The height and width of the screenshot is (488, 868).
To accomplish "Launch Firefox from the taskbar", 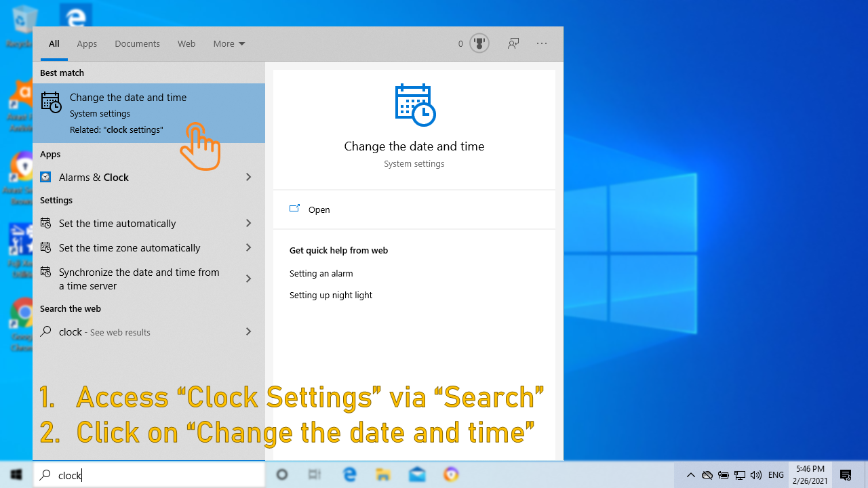I will [x=451, y=474].
